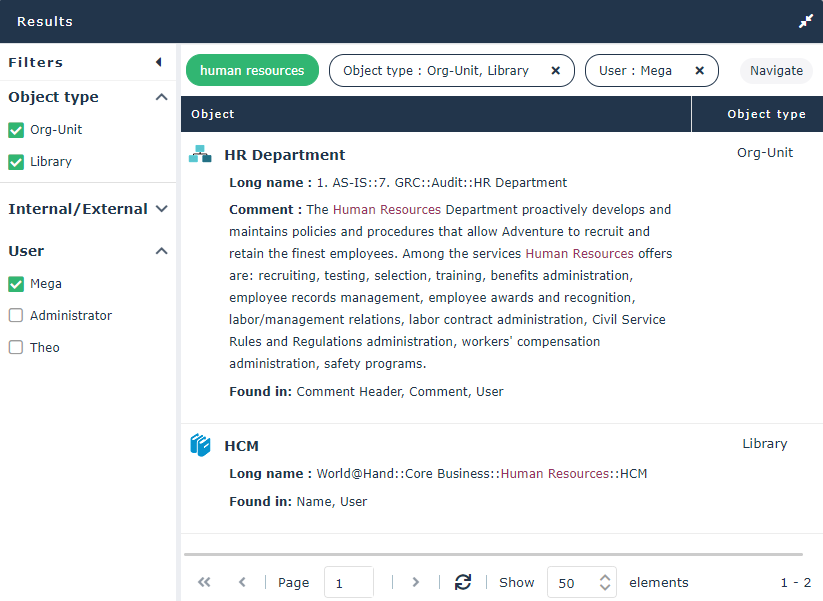Uncheck the Library checkbox
Viewport: 823px width, 601px height.
click(x=16, y=162)
